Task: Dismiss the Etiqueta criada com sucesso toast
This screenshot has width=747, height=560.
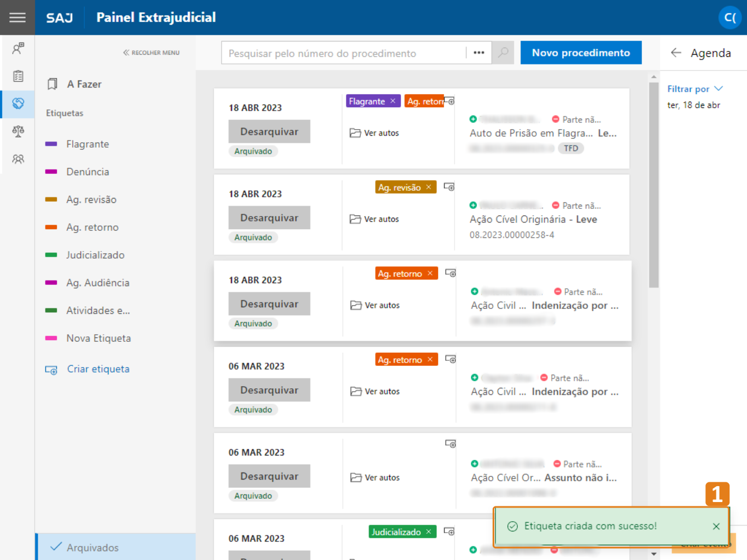Action: (716, 526)
